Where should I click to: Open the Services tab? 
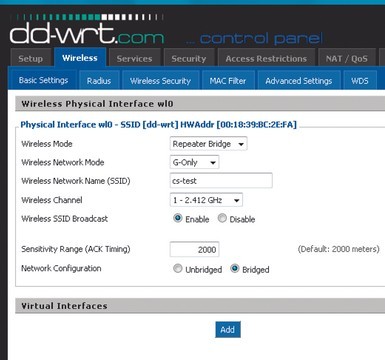135,58
